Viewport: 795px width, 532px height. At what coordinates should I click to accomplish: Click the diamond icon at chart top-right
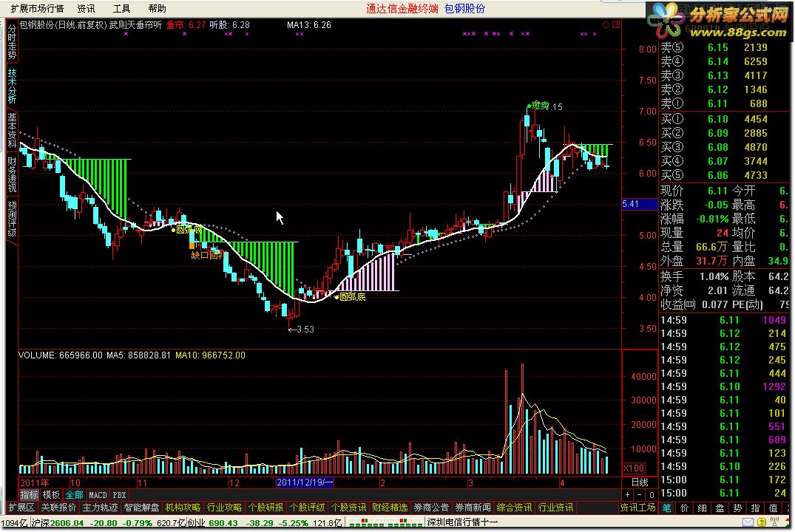point(606,25)
